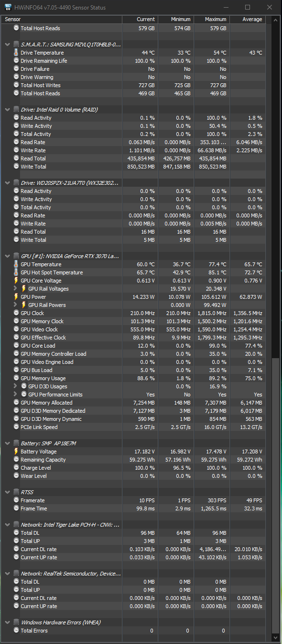Viewport: 282px width, 644px height.
Task: Click the 17.182 V battery voltage value
Action: 144,452
